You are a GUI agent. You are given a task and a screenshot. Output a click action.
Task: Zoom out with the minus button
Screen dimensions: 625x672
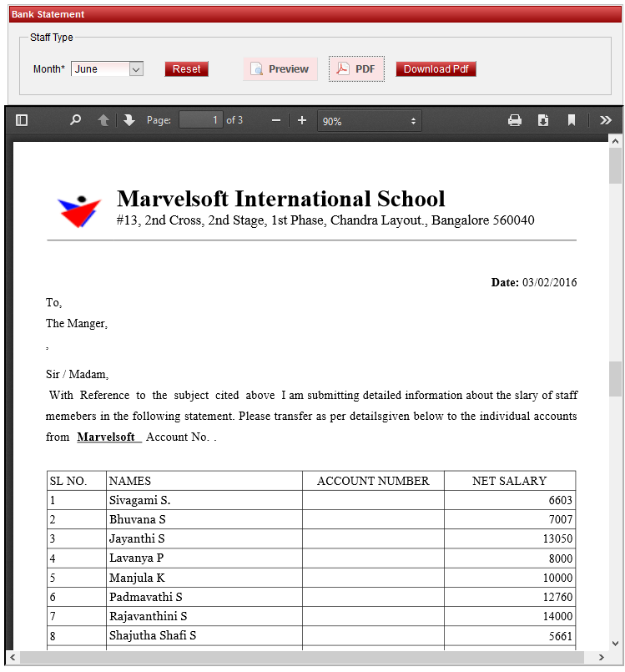point(276,120)
